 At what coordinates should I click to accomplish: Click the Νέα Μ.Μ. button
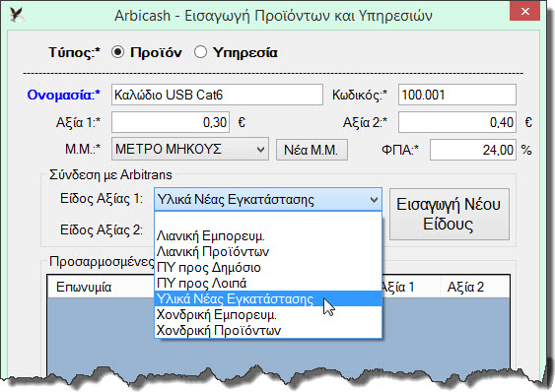[x=312, y=150]
